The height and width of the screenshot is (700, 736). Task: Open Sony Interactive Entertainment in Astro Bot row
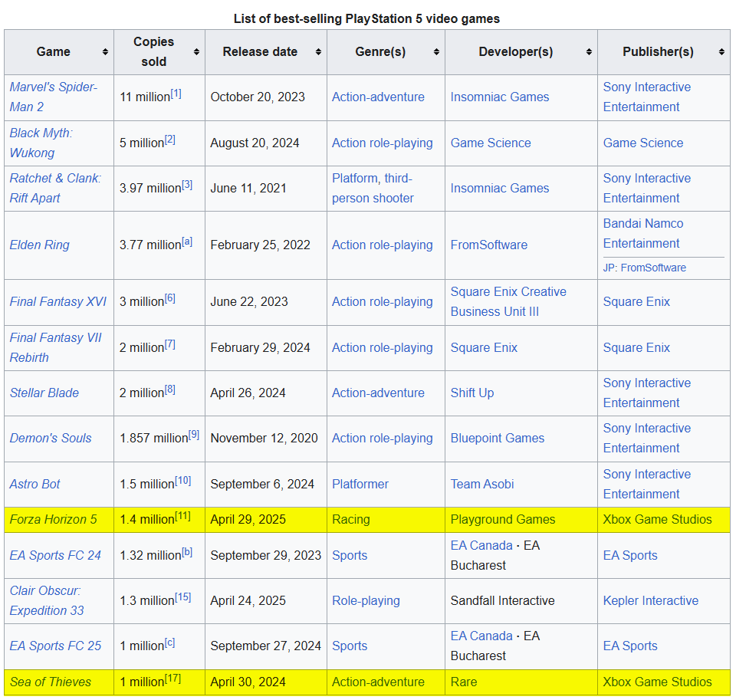pyautogui.click(x=647, y=484)
